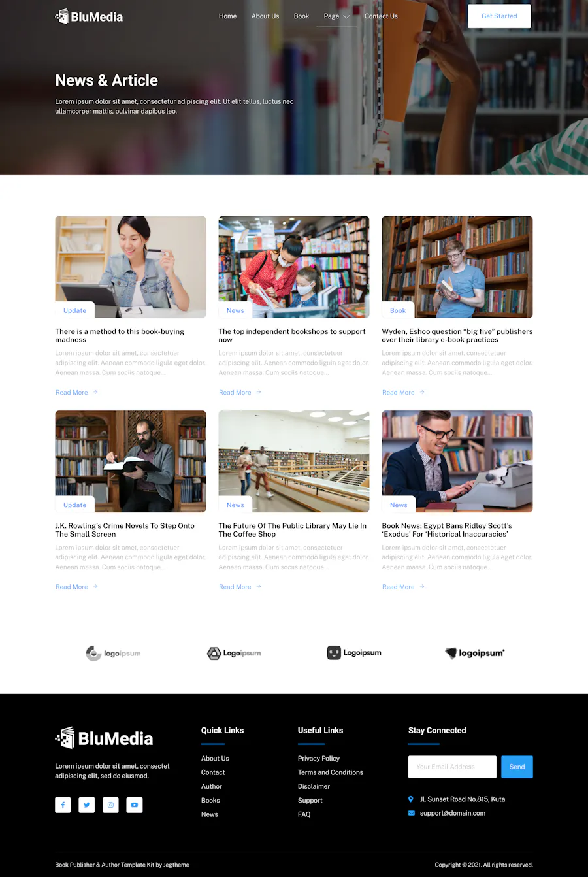Click the map pin location icon
Image resolution: width=588 pixels, height=877 pixels.
pyautogui.click(x=411, y=799)
